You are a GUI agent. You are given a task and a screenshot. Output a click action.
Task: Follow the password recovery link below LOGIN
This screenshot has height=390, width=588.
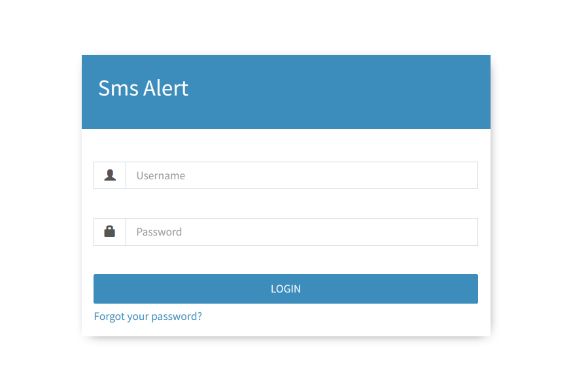(x=148, y=317)
